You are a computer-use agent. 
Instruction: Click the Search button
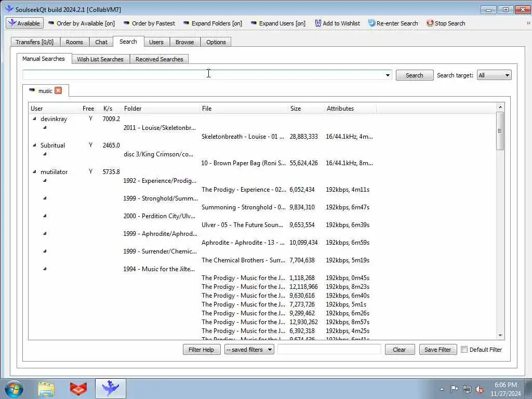pyautogui.click(x=414, y=75)
